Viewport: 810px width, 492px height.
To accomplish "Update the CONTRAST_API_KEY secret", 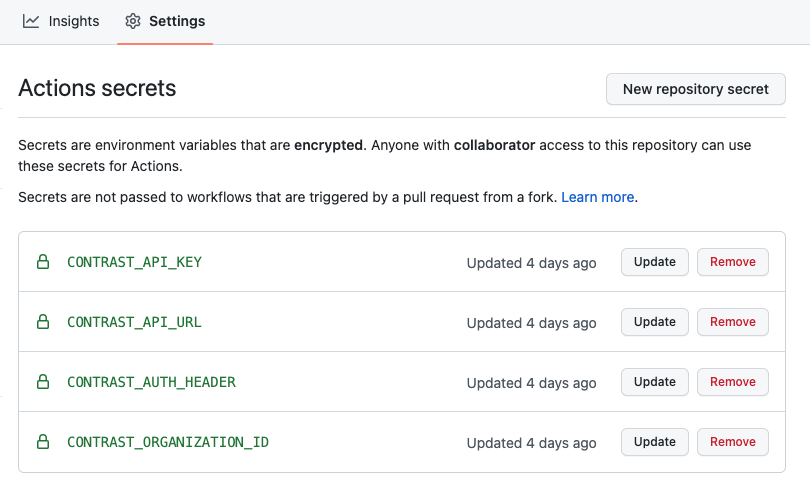I will click(x=655, y=262).
